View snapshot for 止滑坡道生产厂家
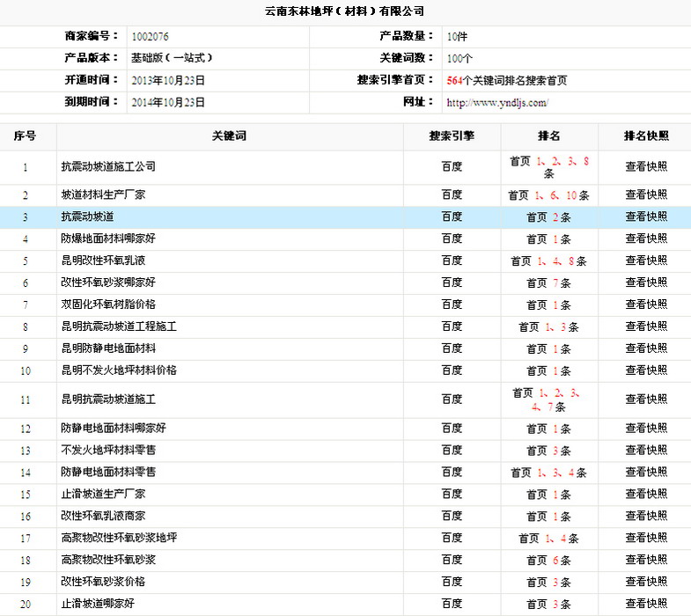691x616 pixels. pos(646,495)
